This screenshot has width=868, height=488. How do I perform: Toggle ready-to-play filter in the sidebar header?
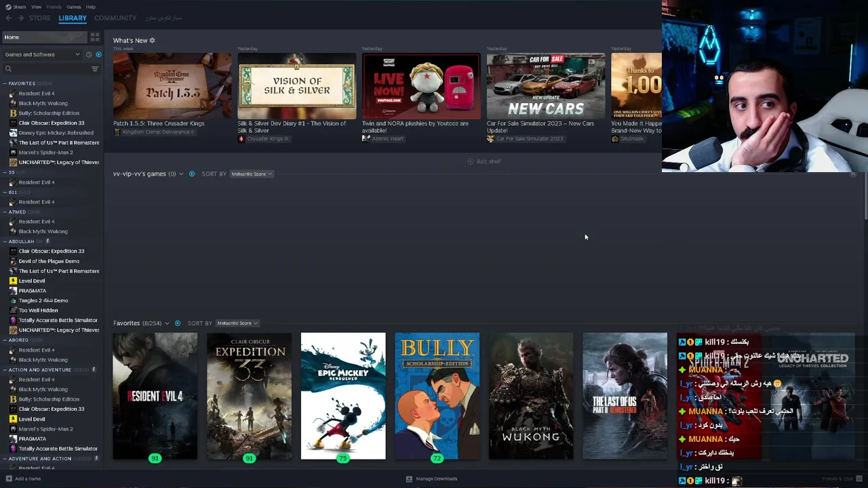(x=98, y=54)
